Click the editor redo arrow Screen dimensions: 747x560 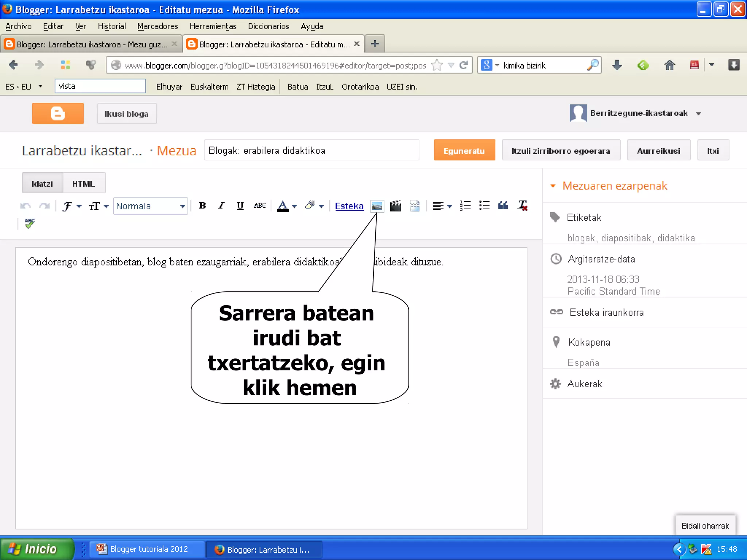[44, 206]
